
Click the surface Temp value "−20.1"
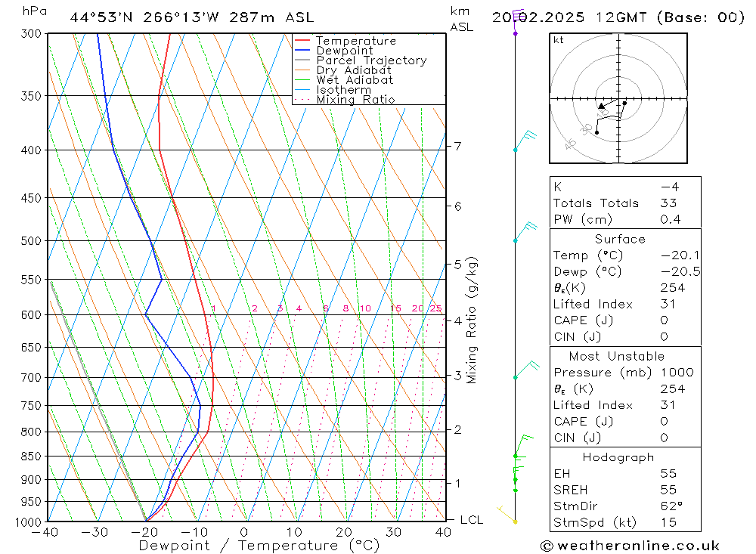click(680, 255)
